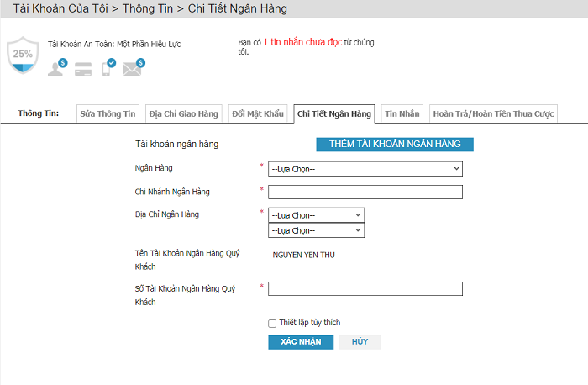Click the mobile phone verification icon
The image size is (588, 385).
(x=108, y=68)
